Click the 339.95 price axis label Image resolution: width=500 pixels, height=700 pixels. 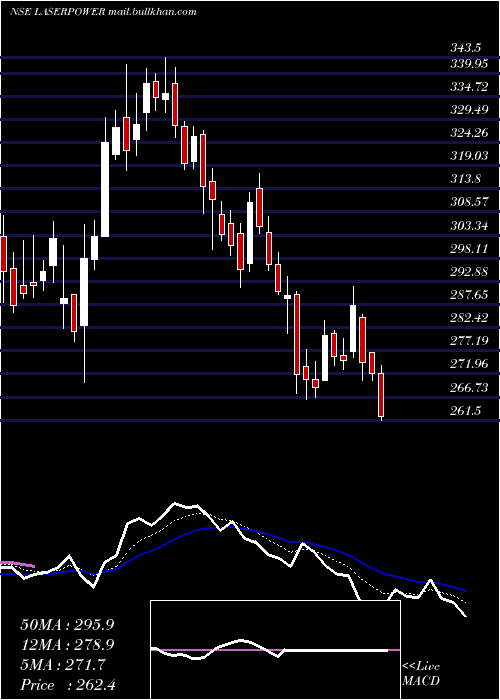(469, 64)
